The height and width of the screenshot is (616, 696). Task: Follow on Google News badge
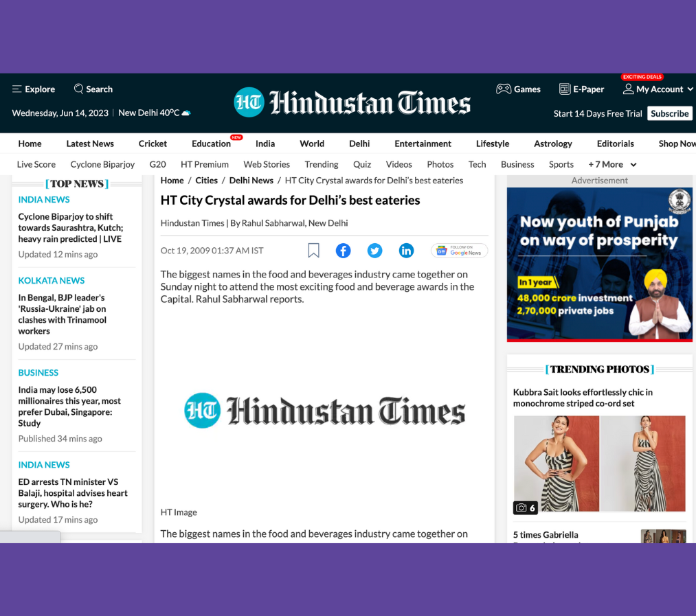460,251
